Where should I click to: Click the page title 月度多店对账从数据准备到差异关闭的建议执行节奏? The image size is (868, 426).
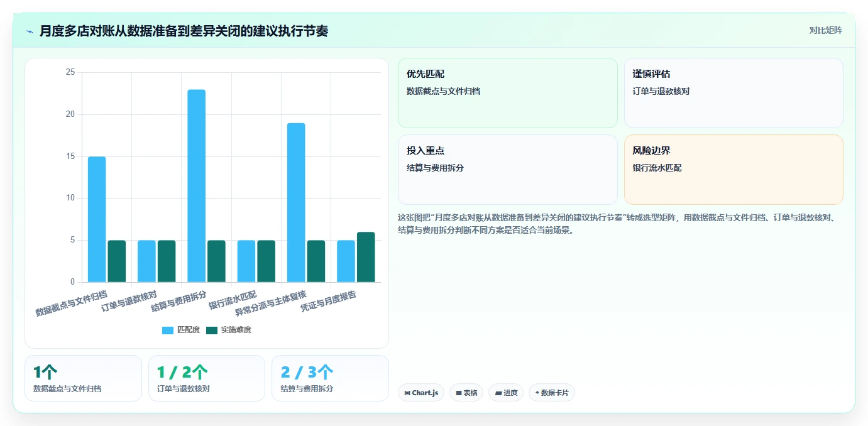(x=184, y=31)
